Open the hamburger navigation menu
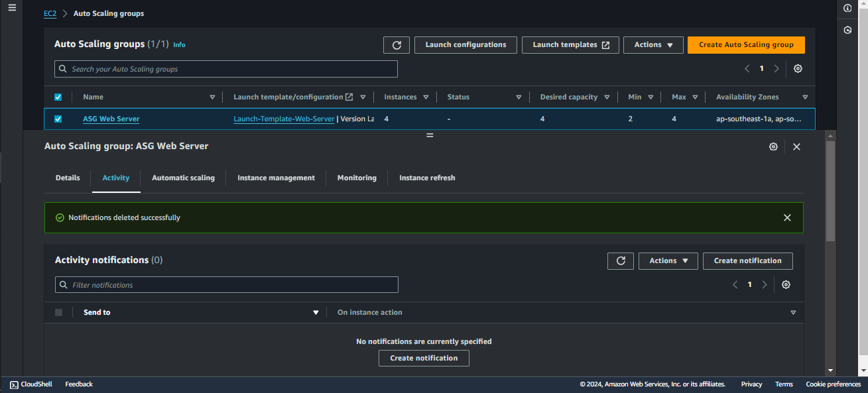 [11, 8]
